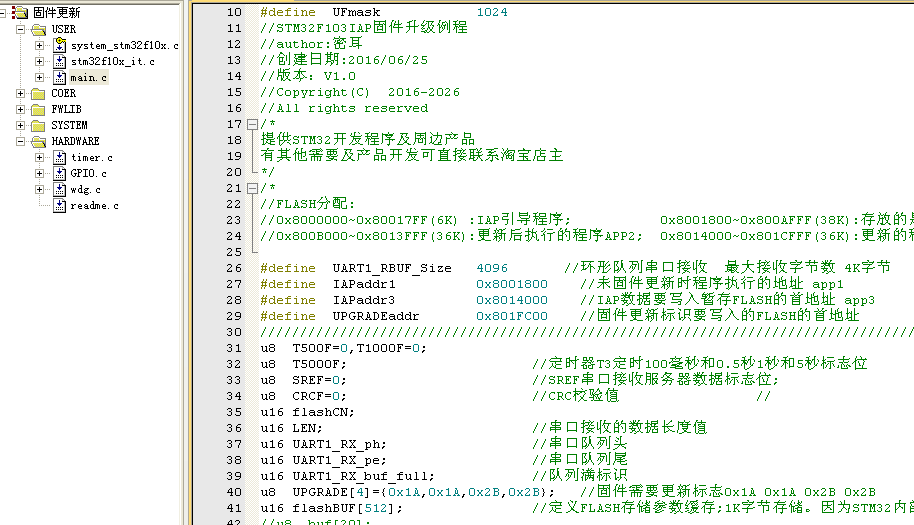Click UART1_RX_ph variable name
Image resolution: width=914 pixels, height=525 pixels.
(336, 445)
